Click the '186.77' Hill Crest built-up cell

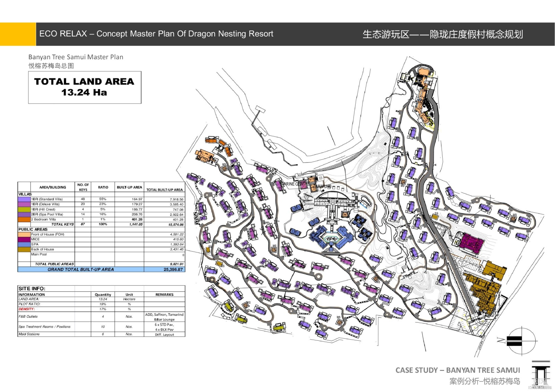137,209
